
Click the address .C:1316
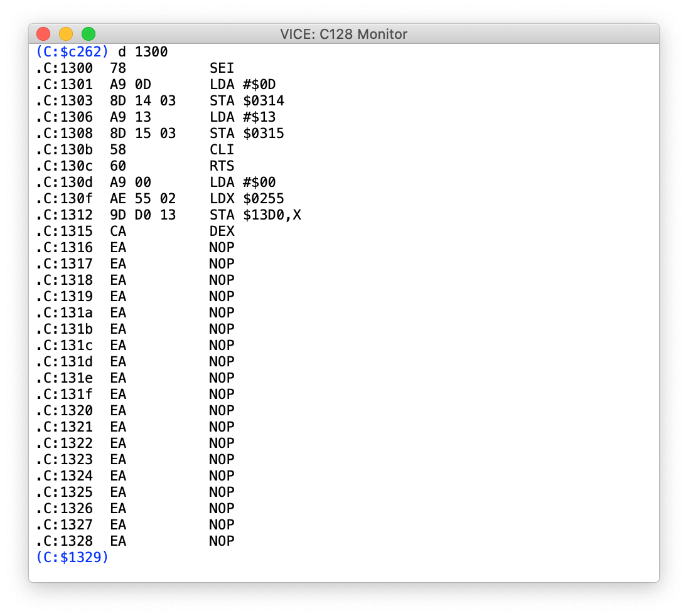(x=65, y=247)
